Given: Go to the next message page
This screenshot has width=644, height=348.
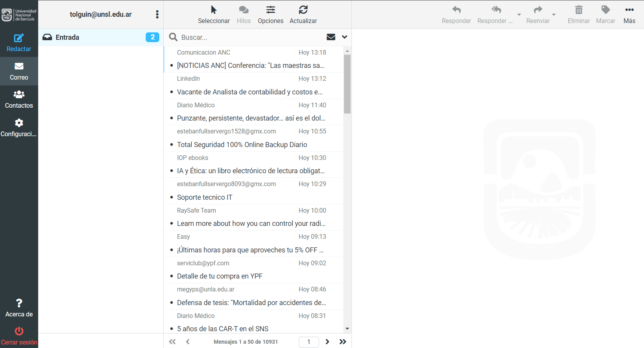Looking at the screenshot, I should pos(327,342).
